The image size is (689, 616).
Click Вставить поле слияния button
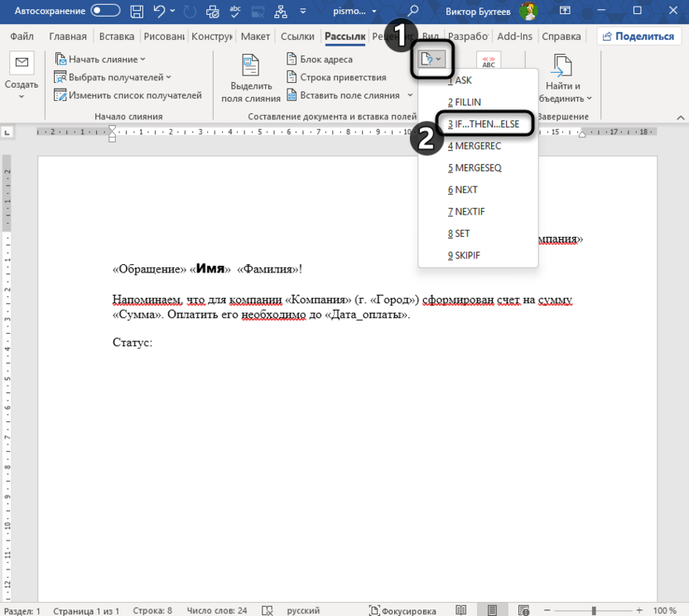pos(343,95)
